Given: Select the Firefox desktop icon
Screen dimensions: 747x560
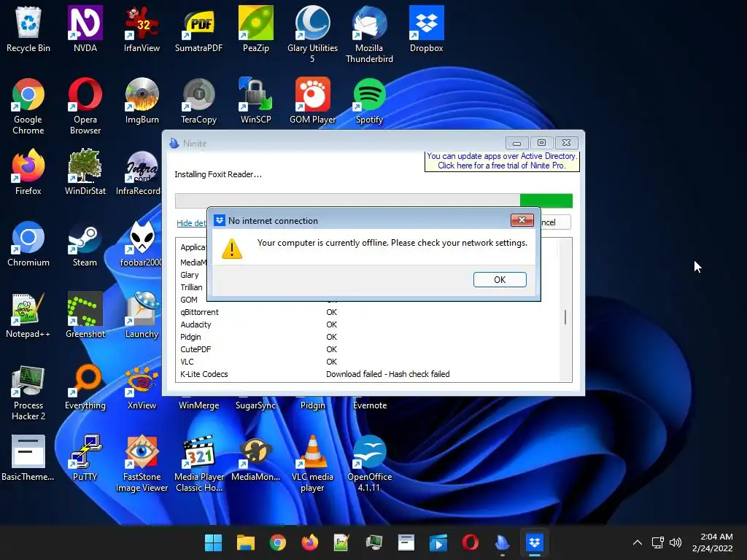Looking at the screenshot, I should [x=28, y=172].
